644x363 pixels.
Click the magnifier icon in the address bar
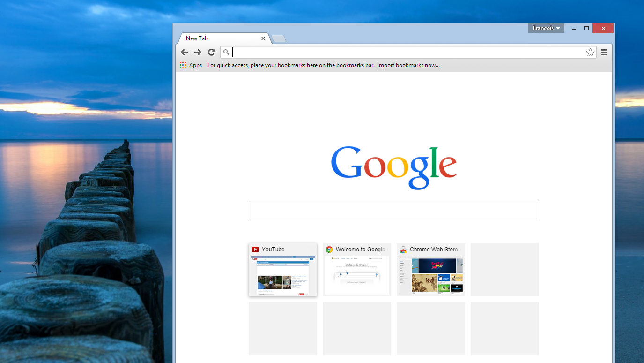[226, 53]
